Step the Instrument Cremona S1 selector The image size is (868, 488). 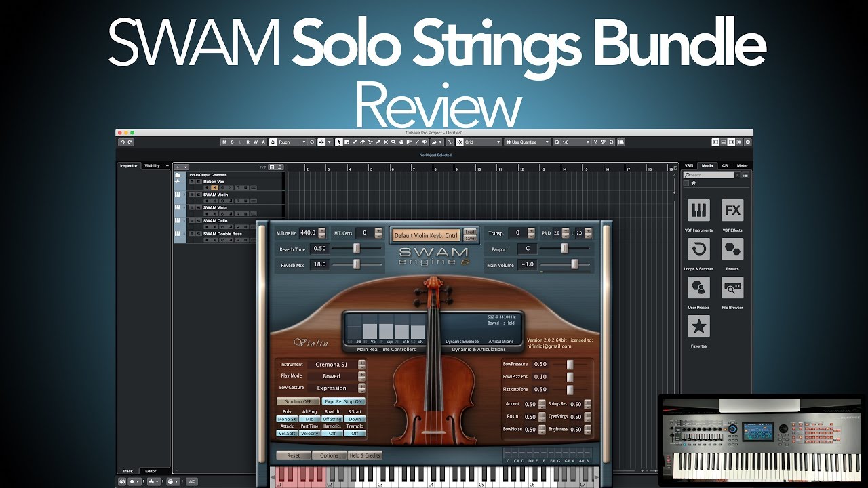pos(361,365)
